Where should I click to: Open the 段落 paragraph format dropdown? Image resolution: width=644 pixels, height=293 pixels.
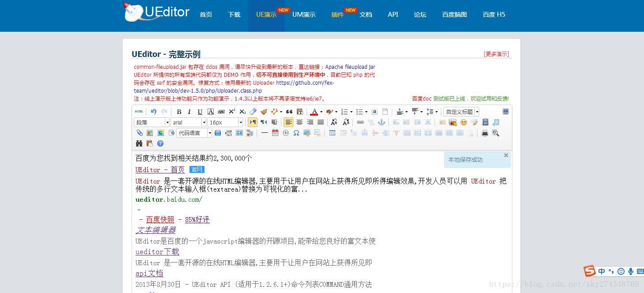152,122
